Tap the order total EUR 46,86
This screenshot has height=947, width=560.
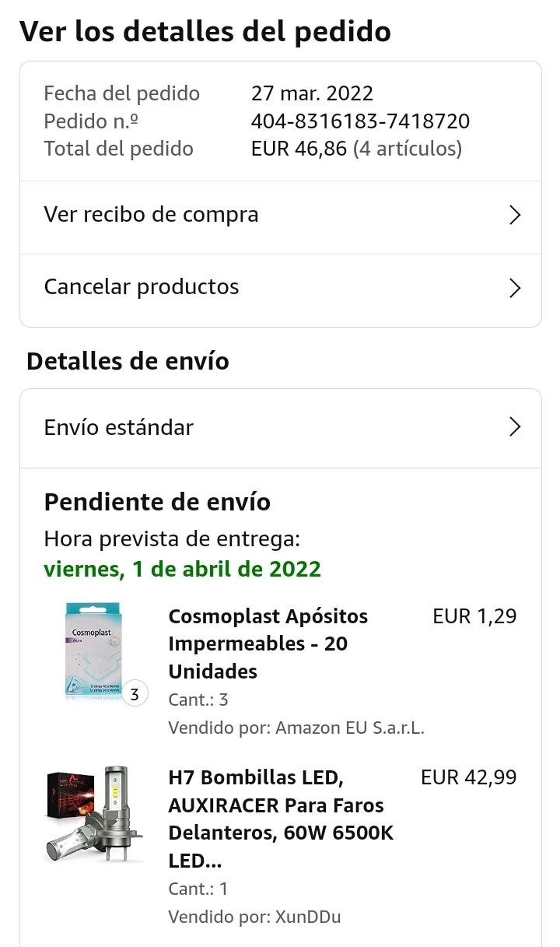coord(299,149)
